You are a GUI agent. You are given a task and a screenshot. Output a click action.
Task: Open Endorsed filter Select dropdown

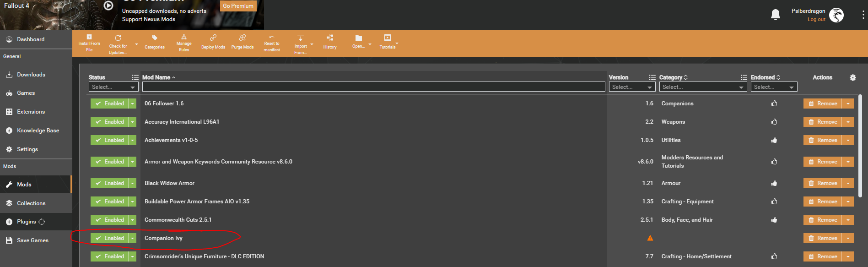pyautogui.click(x=774, y=87)
